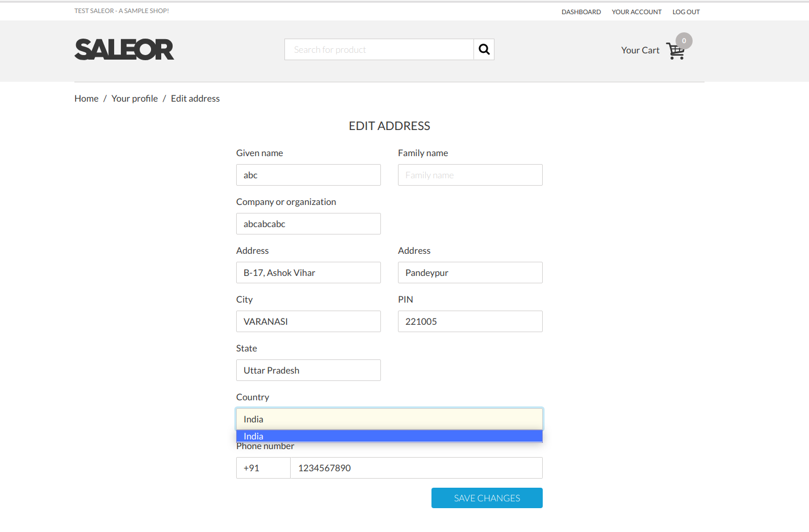Click the City field showing VARANASI

pyautogui.click(x=308, y=321)
